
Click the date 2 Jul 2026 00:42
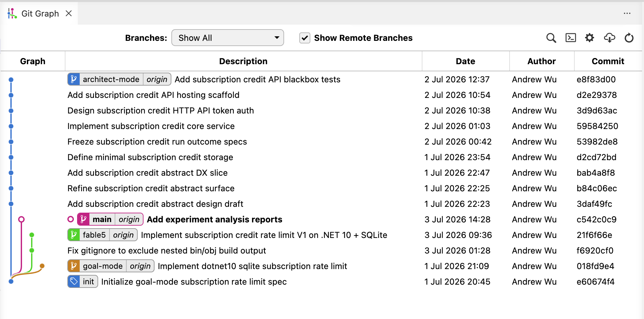(458, 142)
